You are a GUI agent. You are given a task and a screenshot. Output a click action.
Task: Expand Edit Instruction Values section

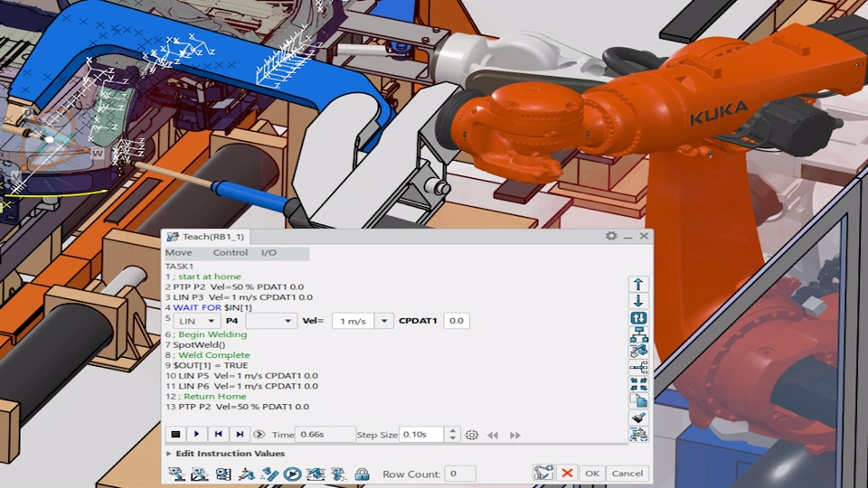pos(169,453)
